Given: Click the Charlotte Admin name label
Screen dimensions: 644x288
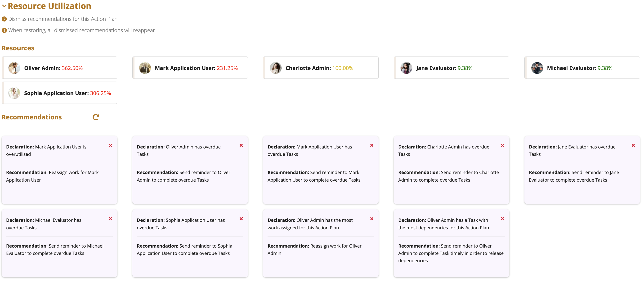Looking at the screenshot, I should (x=308, y=68).
